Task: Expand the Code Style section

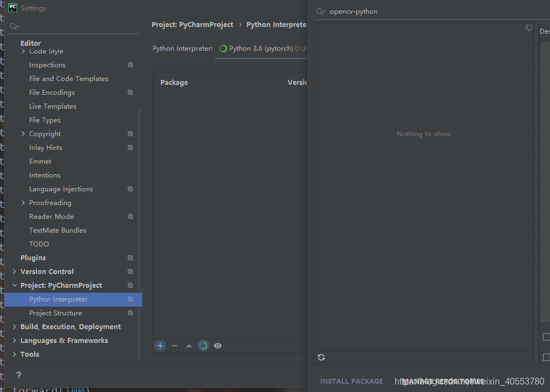Action: click(23, 51)
